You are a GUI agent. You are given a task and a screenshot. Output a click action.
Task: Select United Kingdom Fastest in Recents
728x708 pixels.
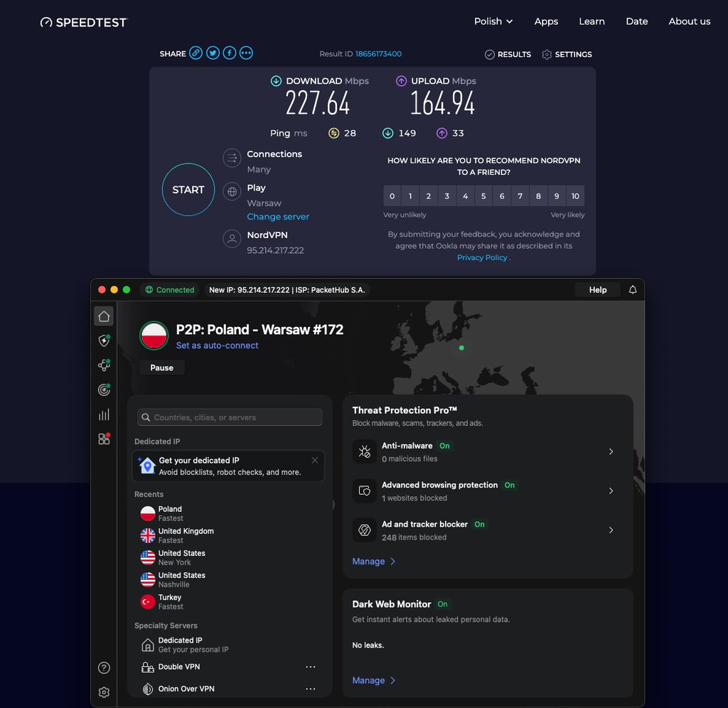pyautogui.click(x=230, y=536)
